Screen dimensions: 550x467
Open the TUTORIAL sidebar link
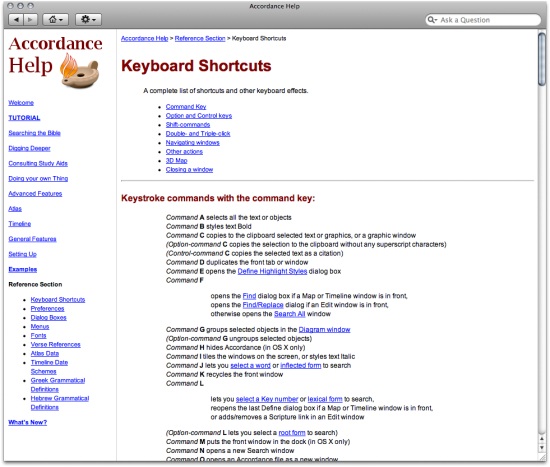point(24,118)
